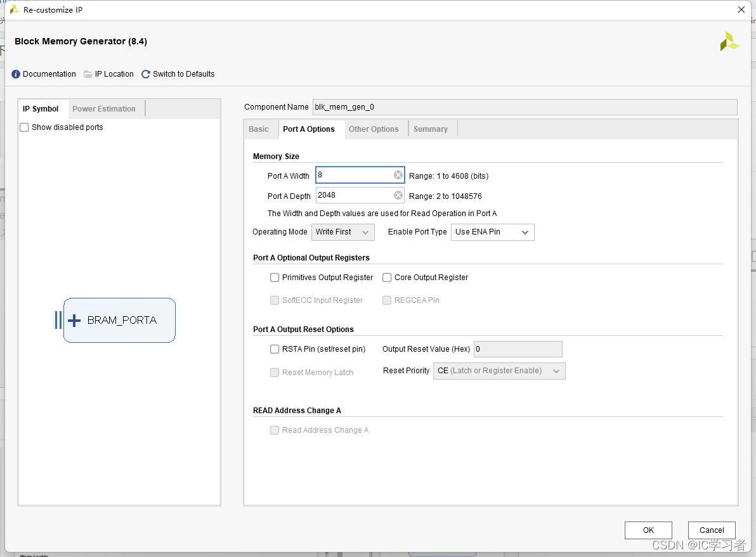Open the Documentation info icon
The width and height of the screenshot is (756, 557).
pos(16,74)
